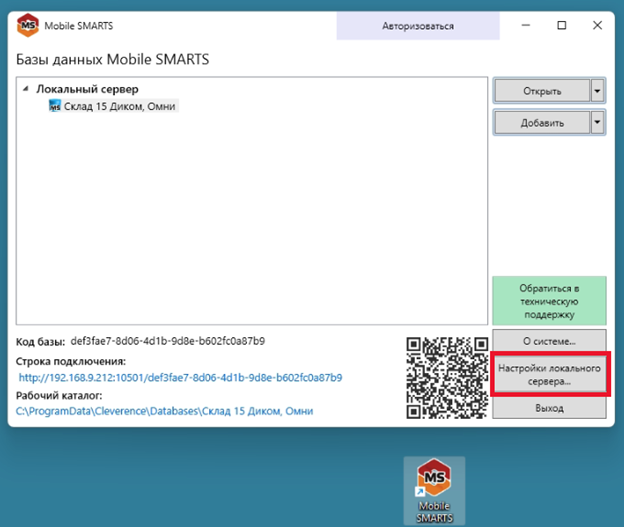The image size is (624, 527).
Task: Click the QR code image
Action: [x=446, y=377]
